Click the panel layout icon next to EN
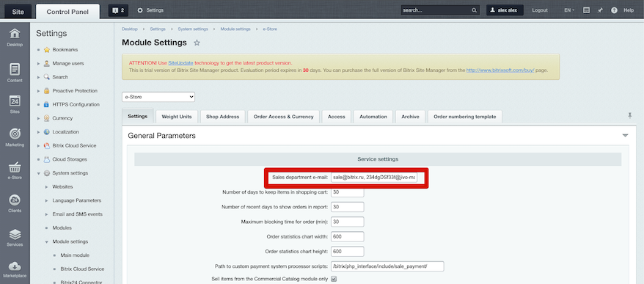The image size is (644, 284). pyautogui.click(x=587, y=10)
